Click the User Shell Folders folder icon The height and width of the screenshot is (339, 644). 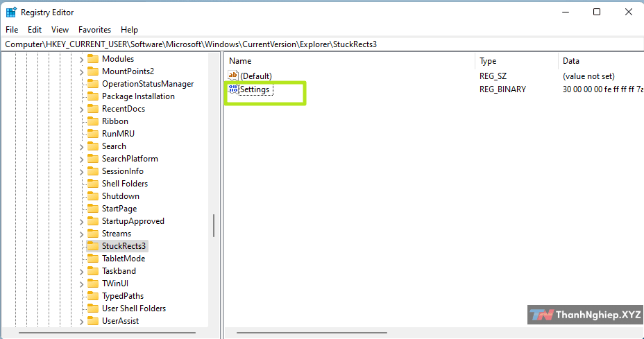click(x=93, y=308)
